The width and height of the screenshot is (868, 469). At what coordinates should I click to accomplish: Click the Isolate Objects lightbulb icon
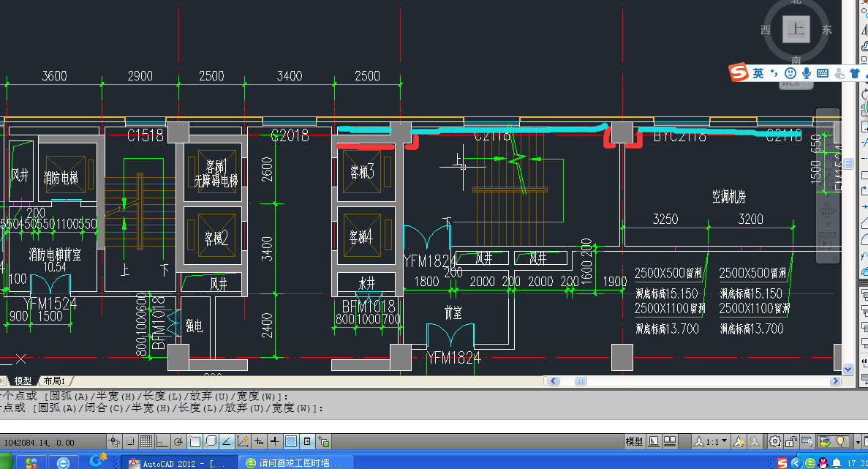tap(840, 441)
